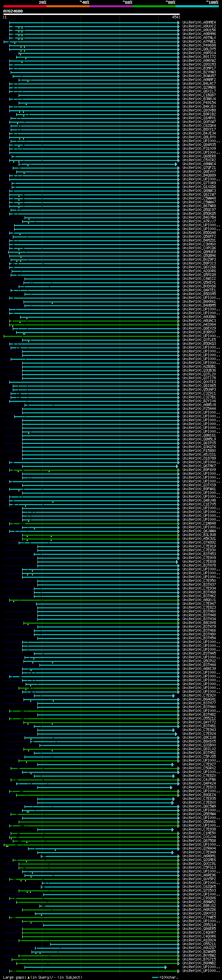The height and width of the screenshot is (980, 222).
Task: Open hit UniRef100_A9RHM6
Action: click(x=199, y=34)
